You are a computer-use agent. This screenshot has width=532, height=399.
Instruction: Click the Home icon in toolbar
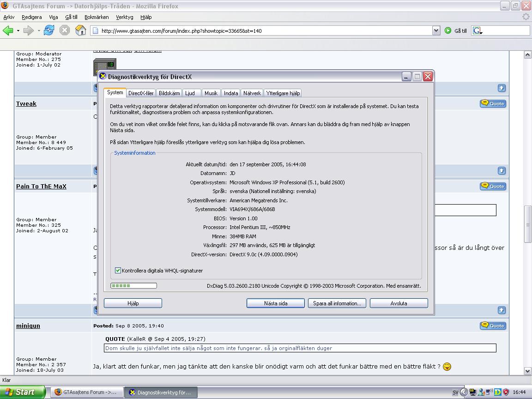tap(80, 30)
